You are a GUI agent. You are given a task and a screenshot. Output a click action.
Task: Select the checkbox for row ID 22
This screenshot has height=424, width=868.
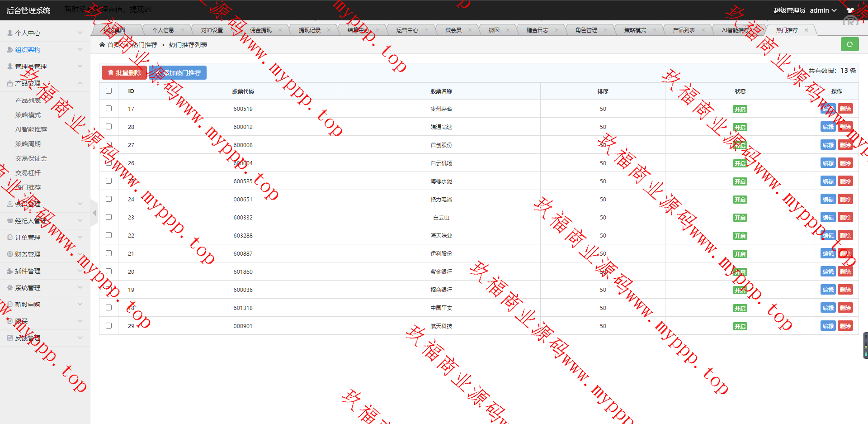(108, 235)
